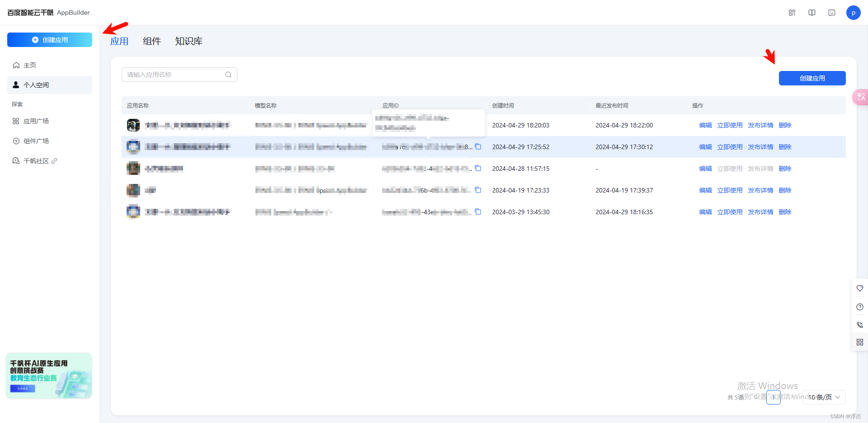This screenshot has width=868, height=423.
Task: Open 组件广场 in sidebar
Action: pyautogui.click(x=50, y=141)
